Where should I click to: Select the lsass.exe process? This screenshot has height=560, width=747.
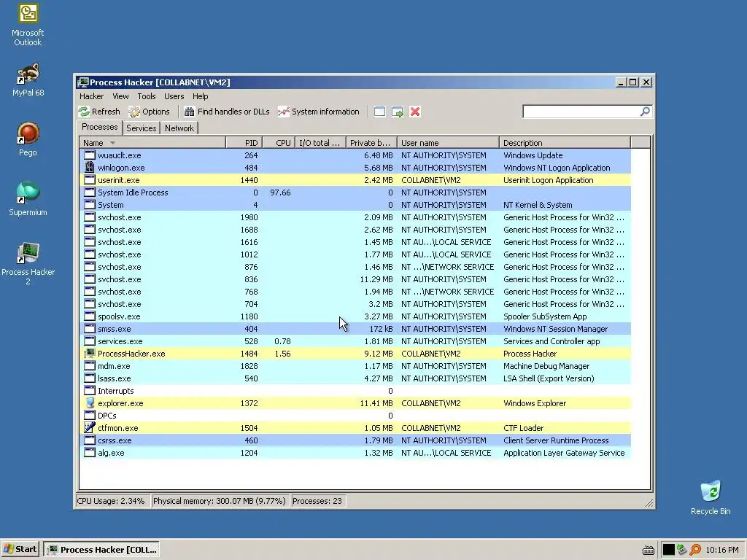[355, 378]
